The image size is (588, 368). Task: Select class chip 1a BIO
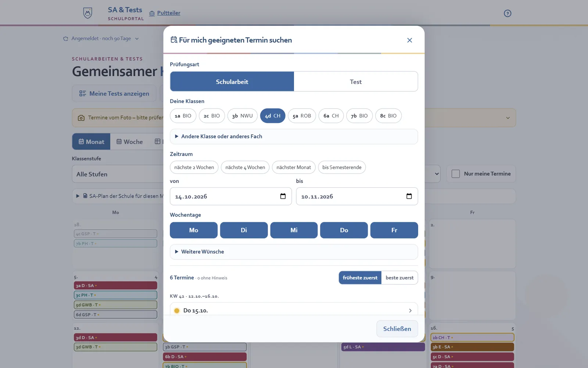coord(183,116)
